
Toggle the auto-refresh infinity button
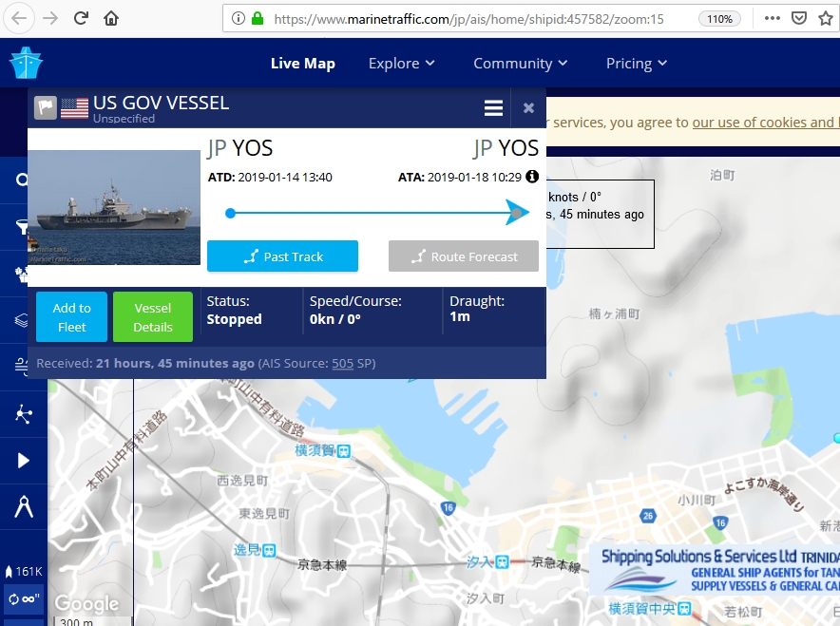click(23, 599)
